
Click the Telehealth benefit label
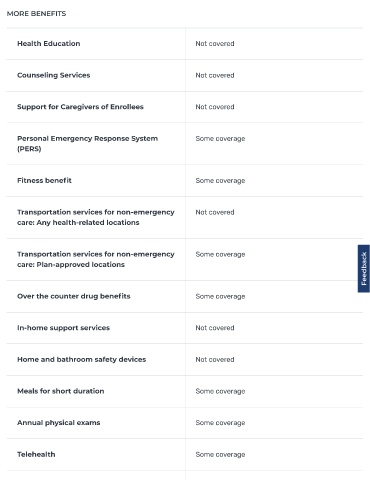(x=36, y=454)
